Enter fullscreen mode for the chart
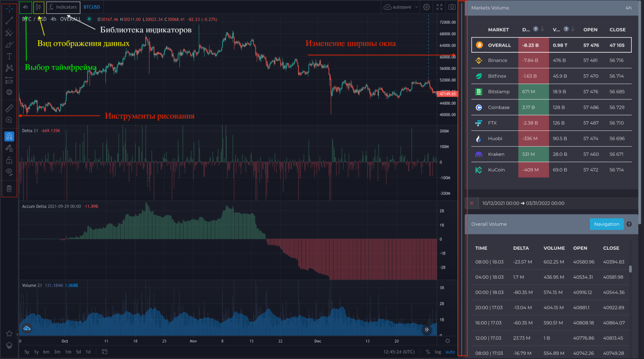This screenshot has height=359, width=644. coord(439,7)
